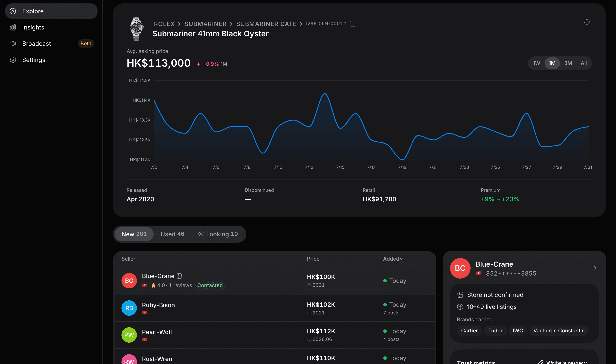Click the store badge icon beside Blue-Crane
Screen dimensions: 616x364
pos(179,276)
